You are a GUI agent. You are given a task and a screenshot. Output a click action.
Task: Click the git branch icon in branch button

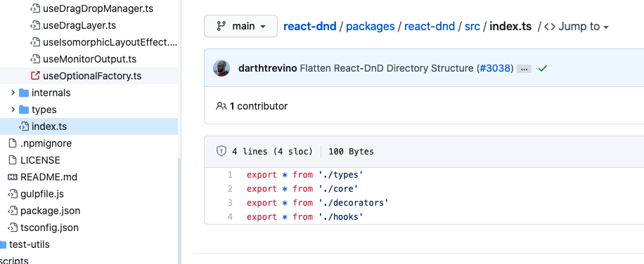[x=221, y=26]
